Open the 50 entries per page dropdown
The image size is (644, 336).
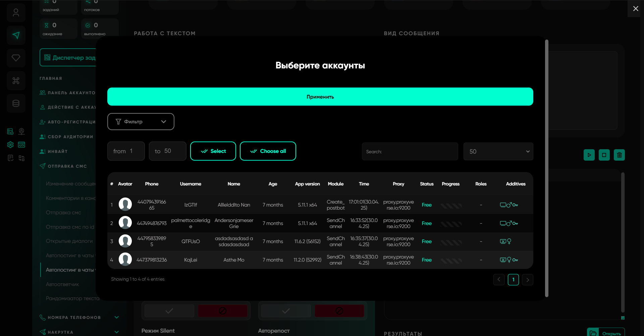[498, 152]
